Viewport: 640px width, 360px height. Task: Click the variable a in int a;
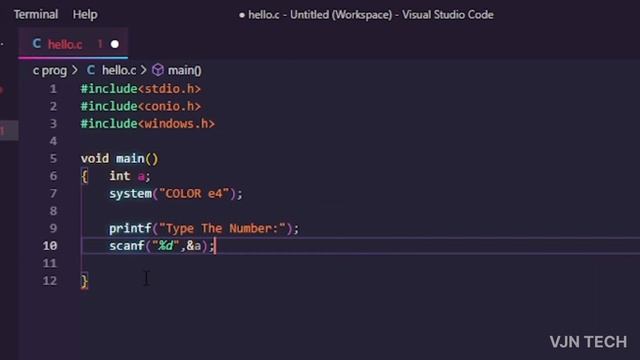coord(141,176)
